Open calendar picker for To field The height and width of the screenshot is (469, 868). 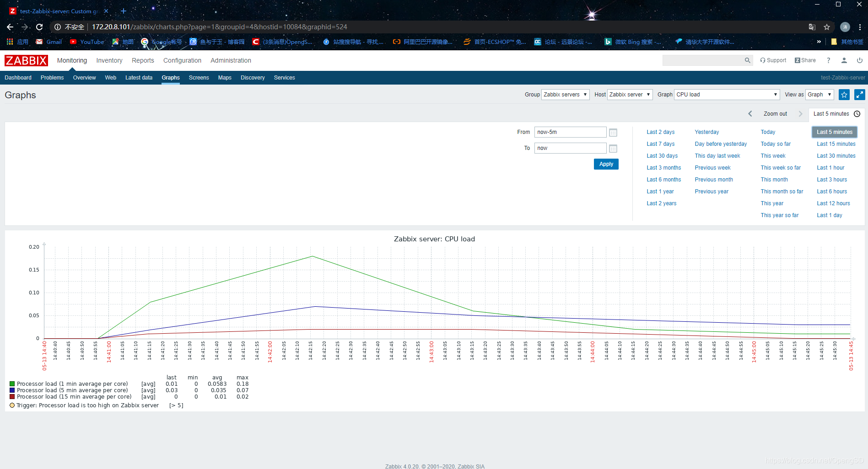(613, 149)
